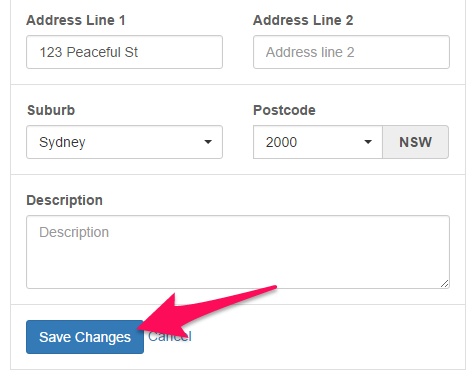
Task: Click the 2000 value in Postcode
Action: pyautogui.click(x=281, y=142)
